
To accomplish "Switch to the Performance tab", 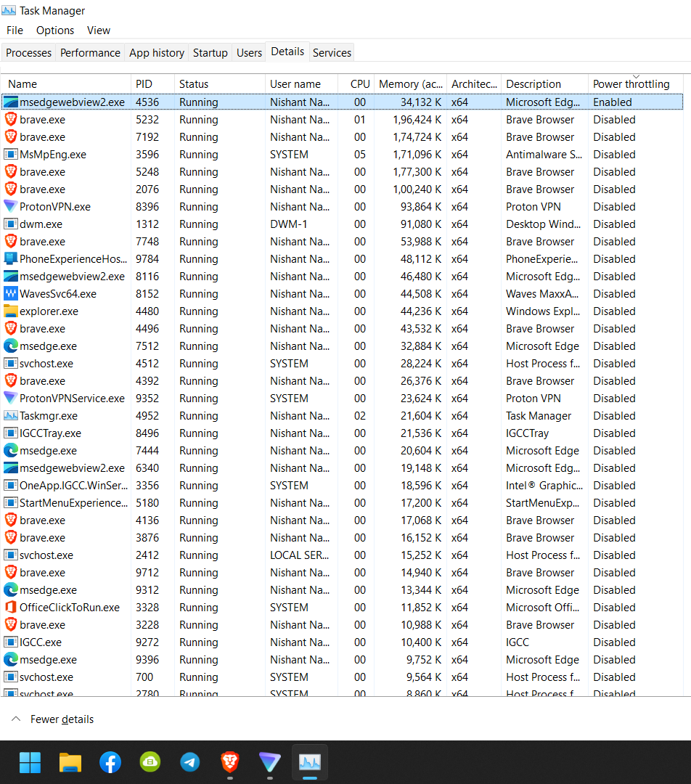I will (90, 52).
